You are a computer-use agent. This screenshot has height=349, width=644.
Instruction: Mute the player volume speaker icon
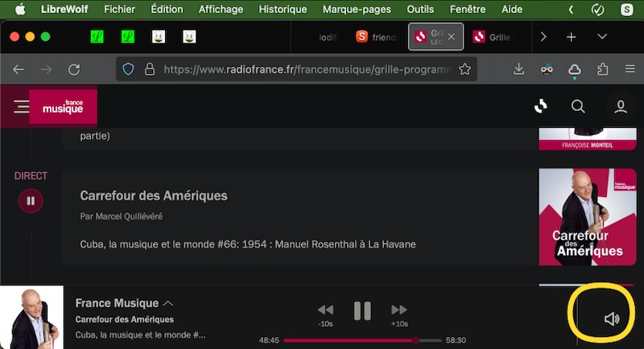[x=612, y=319]
